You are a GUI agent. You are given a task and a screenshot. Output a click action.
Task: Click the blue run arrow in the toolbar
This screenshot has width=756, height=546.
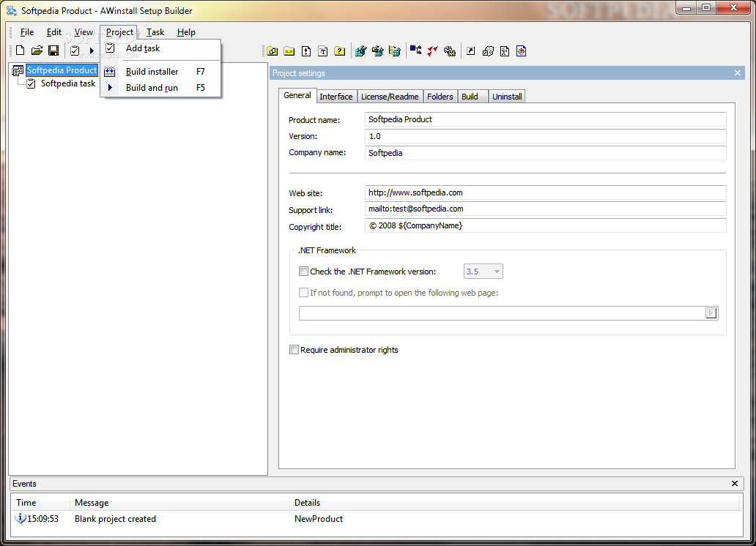[92, 51]
